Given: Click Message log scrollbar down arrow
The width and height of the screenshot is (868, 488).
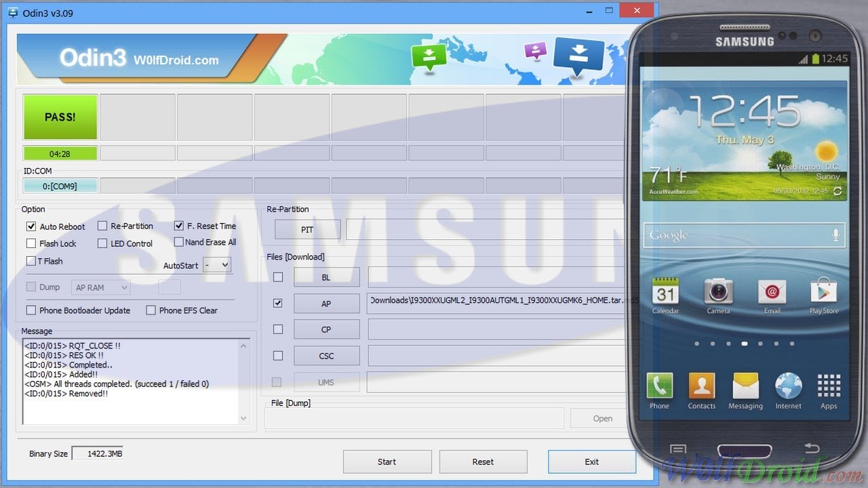Looking at the screenshot, I should [244, 418].
